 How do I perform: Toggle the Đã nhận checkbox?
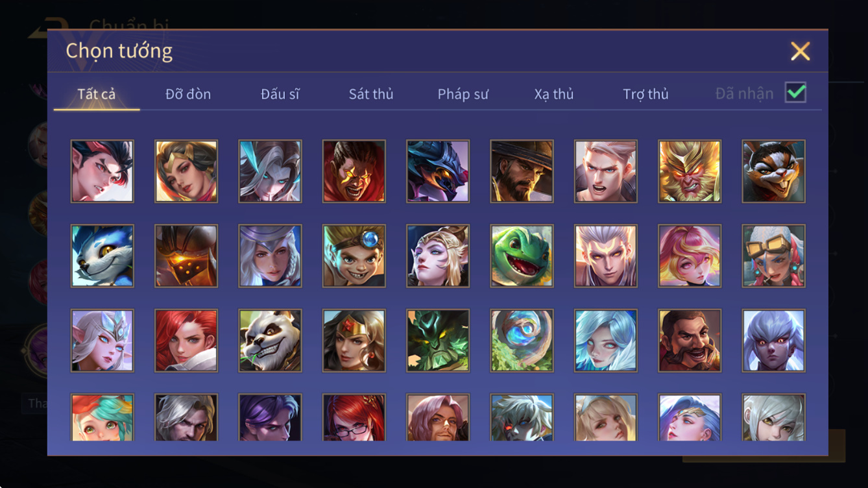coord(795,93)
